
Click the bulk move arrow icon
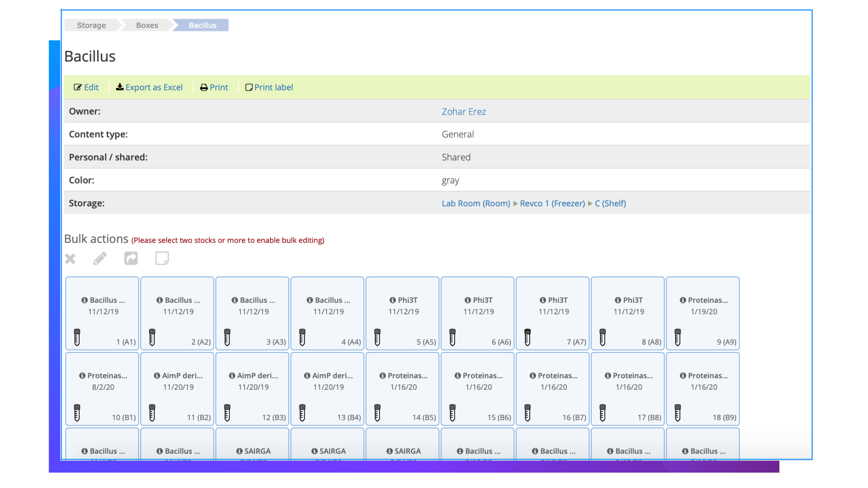click(131, 259)
